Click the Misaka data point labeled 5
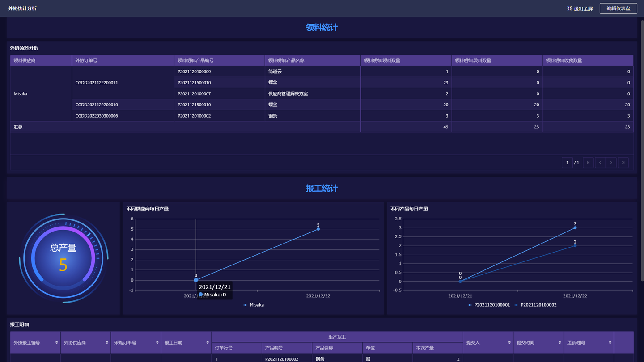The height and width of the screenshot is (362, 644). pos(318,229)
